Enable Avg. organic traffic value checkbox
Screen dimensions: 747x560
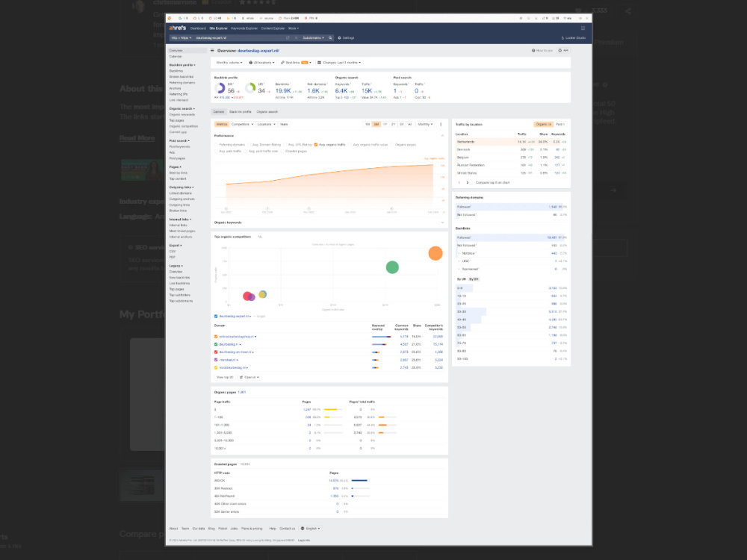[x=350, y=144]
